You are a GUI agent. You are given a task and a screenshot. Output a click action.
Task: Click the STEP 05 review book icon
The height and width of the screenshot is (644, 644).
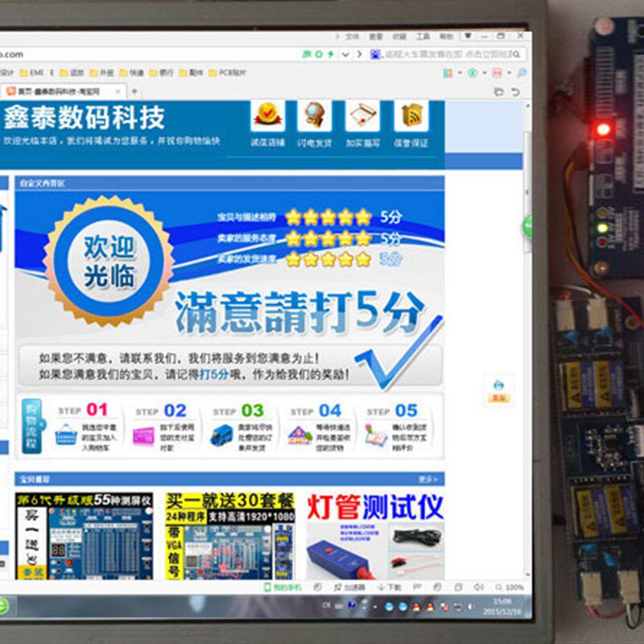(x=376, y=436)
